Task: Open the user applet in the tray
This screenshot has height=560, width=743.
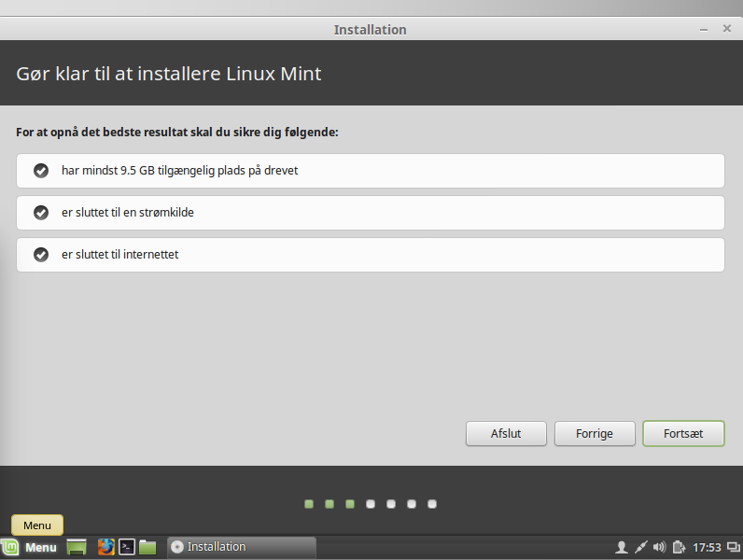Action: [622, 548]
